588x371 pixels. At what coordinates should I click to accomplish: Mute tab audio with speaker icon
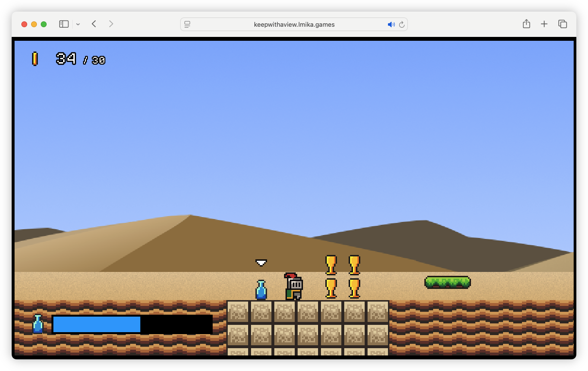coord(391,24)
